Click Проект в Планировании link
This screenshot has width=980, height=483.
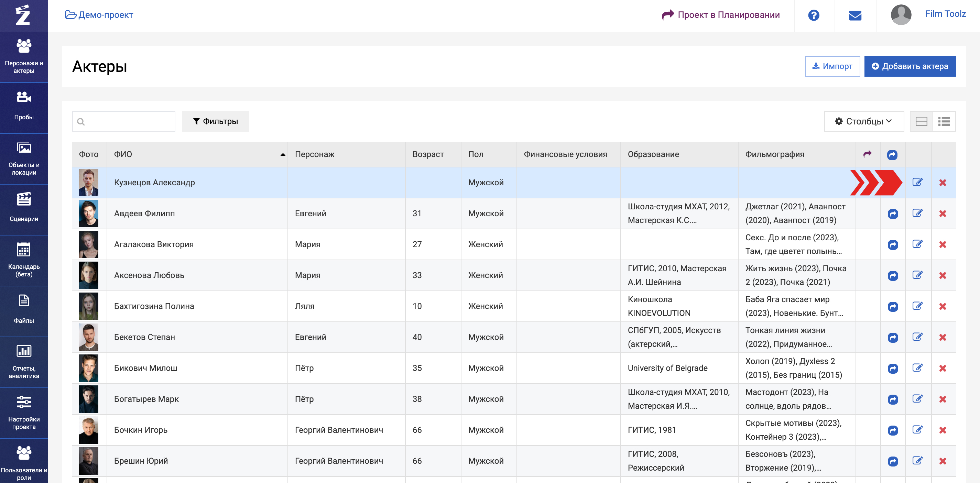point(720,15)
